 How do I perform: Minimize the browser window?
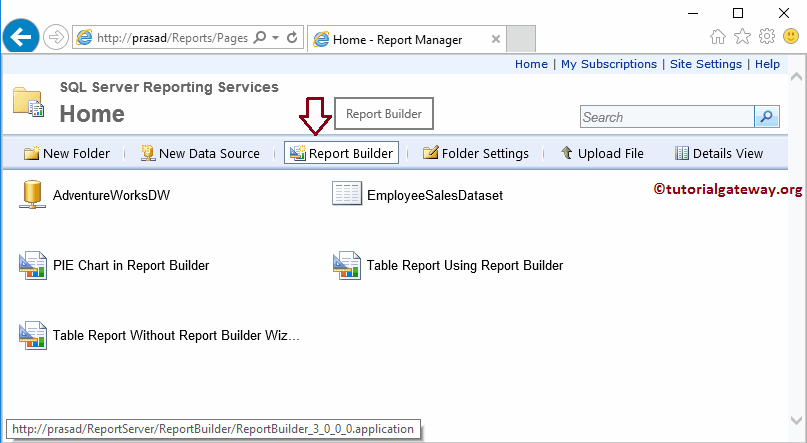(x=693, y=13)
